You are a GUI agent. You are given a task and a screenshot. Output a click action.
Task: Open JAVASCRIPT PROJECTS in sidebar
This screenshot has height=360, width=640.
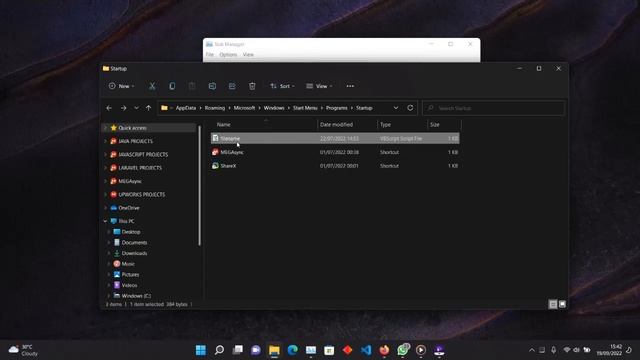pyautogui.click(x=143, y=155)
